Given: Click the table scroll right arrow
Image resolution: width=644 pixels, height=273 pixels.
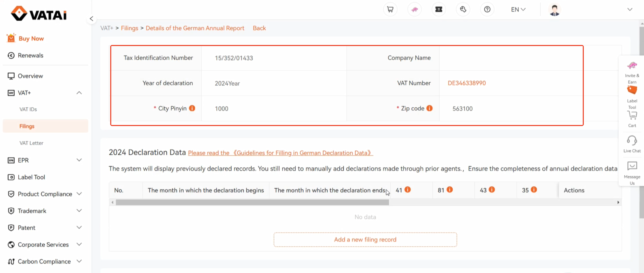Looking at the screenshot, I should [618, 202].
